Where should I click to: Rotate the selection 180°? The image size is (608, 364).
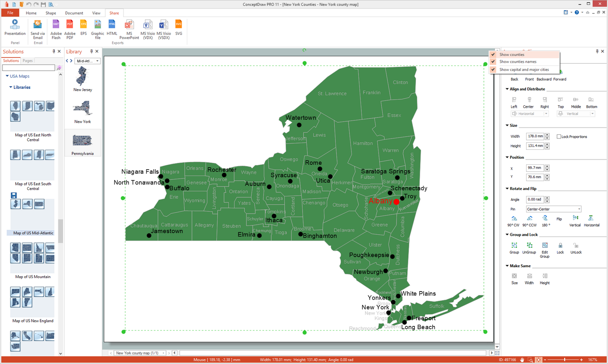(x=546, y=221)
